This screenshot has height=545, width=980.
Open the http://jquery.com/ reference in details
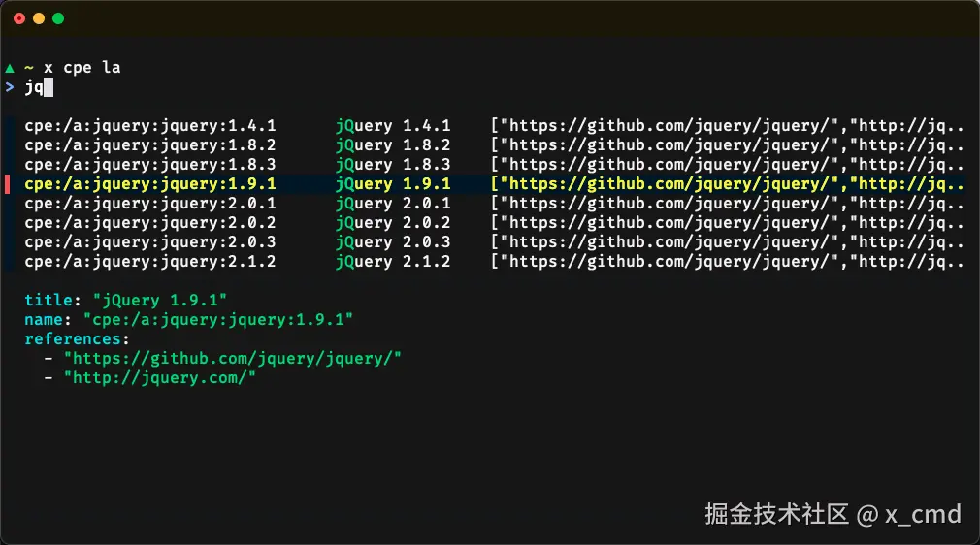159,377
